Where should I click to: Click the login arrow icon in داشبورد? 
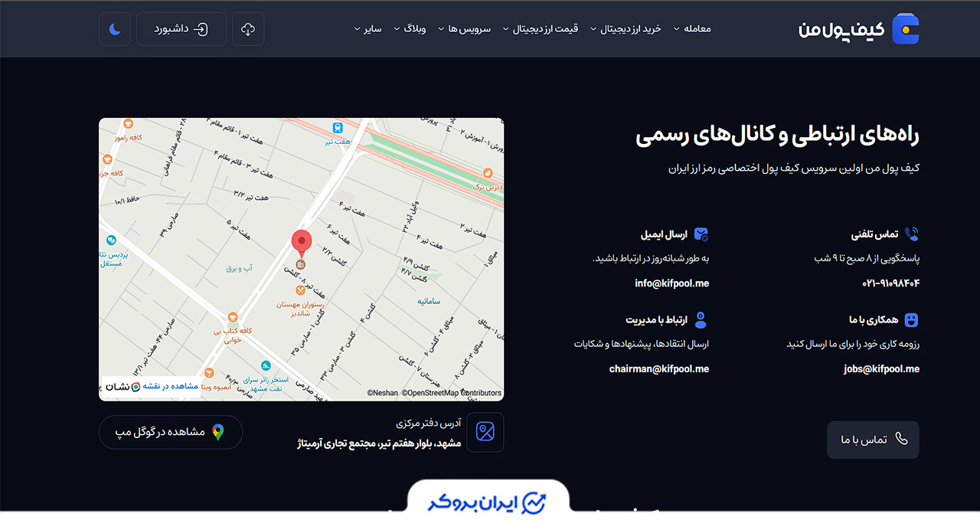coord(200,29)
